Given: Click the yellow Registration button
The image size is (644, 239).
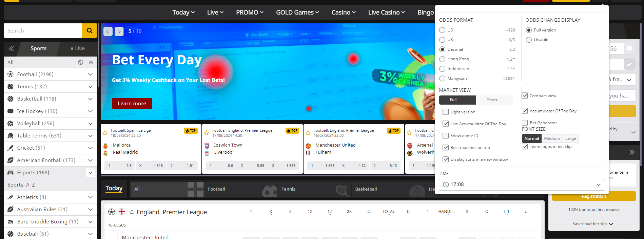Looking at the screenshot, I should 594,196.
